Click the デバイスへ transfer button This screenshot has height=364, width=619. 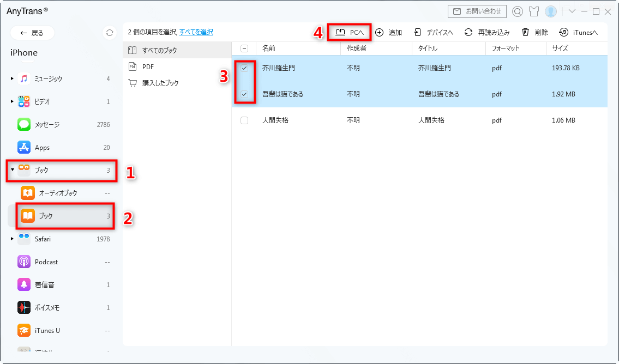point(434,32)
